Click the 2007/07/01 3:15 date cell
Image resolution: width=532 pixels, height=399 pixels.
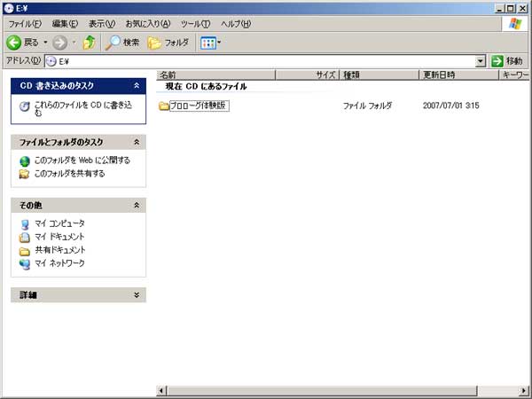point(451,106)
